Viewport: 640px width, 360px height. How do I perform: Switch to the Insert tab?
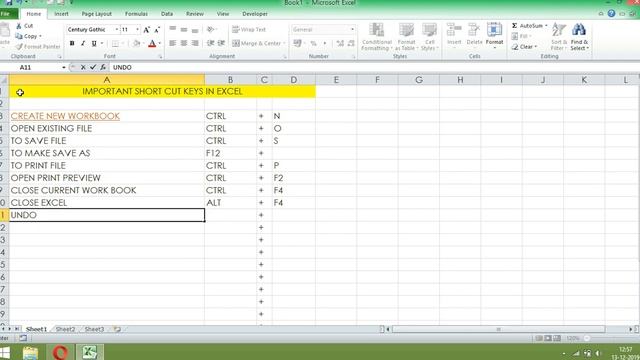coord(61,14)
